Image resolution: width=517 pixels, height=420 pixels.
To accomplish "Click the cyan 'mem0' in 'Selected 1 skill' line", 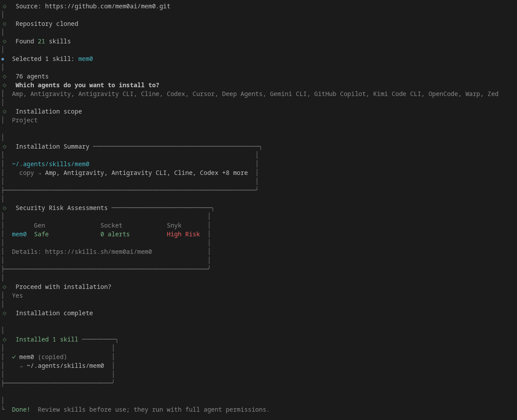I will tap(86, 59).
